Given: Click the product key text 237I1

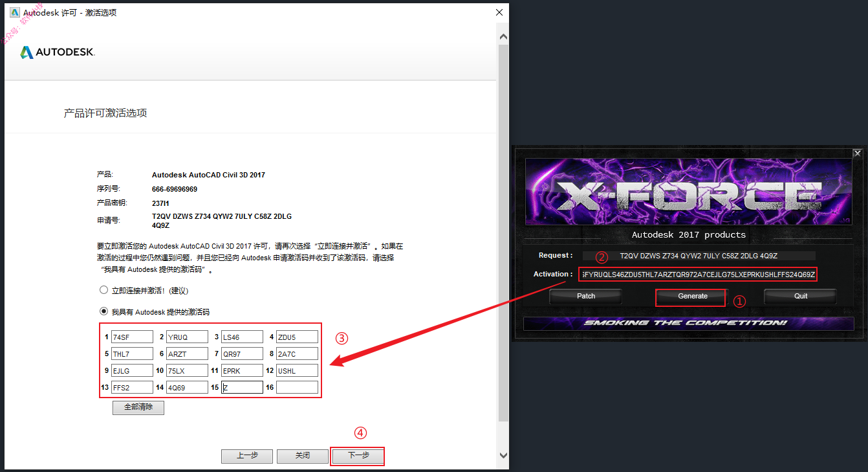Looking at the screenshot, I should coord(160,203).
